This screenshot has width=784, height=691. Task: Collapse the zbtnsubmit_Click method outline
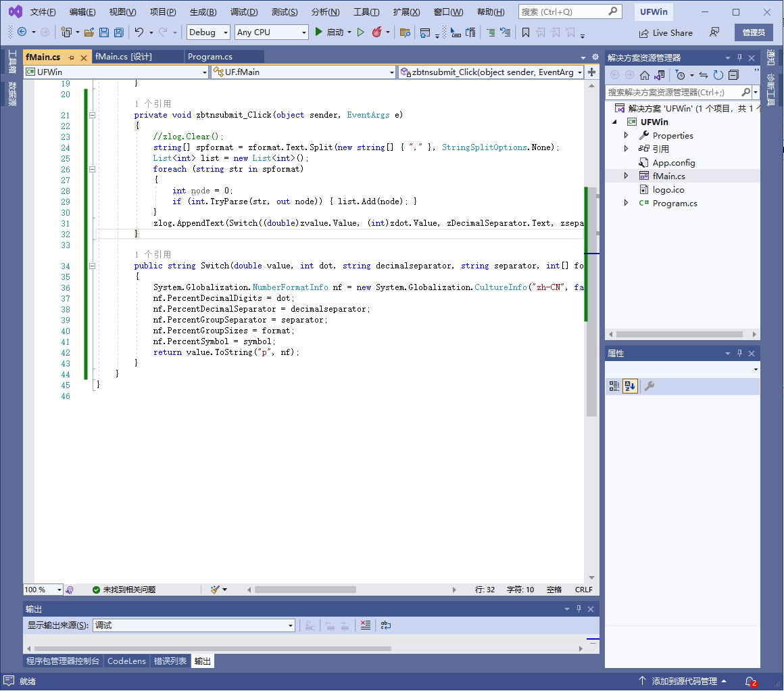[93, 116]
